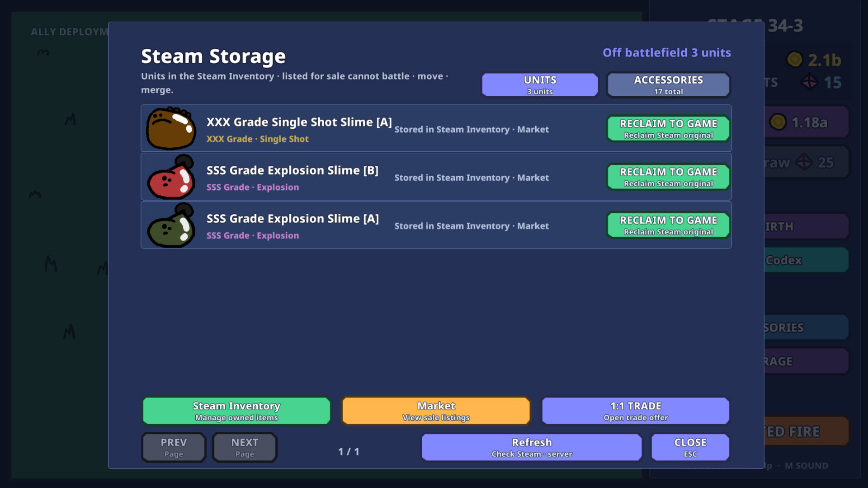This screenshot has width=868, height=488.
Task: Refresh to check the Steam server
Action: point(532,447)
